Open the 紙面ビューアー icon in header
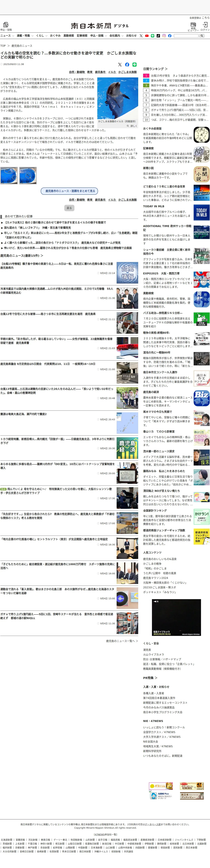 193,25
